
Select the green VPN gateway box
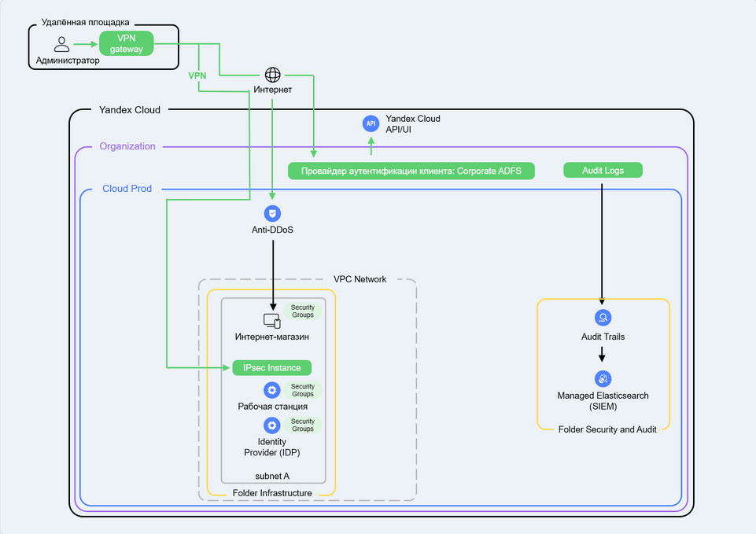pos(127,43)
